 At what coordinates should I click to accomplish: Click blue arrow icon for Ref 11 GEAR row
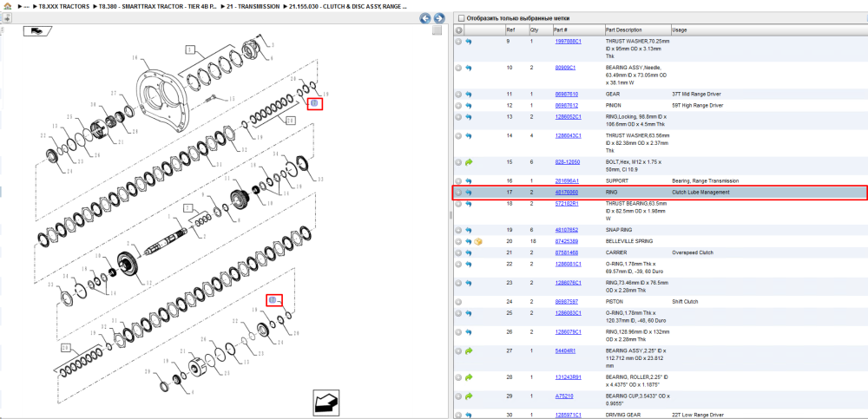coord(469,94)
